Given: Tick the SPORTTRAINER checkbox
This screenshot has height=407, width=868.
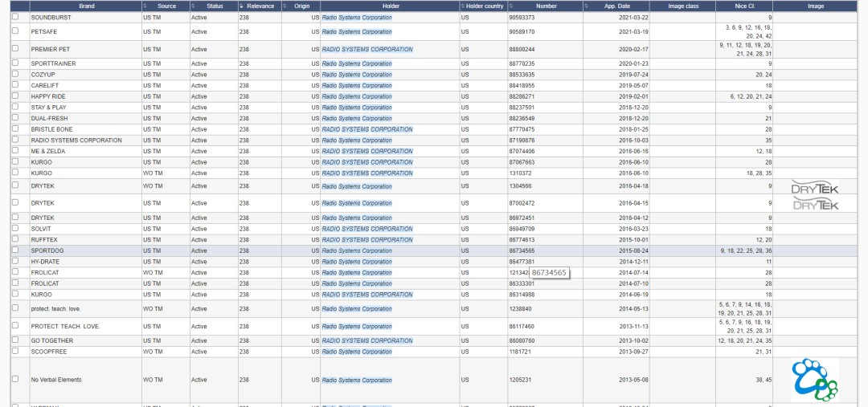Looking at the screenshot, I should [x=15, y=63].
